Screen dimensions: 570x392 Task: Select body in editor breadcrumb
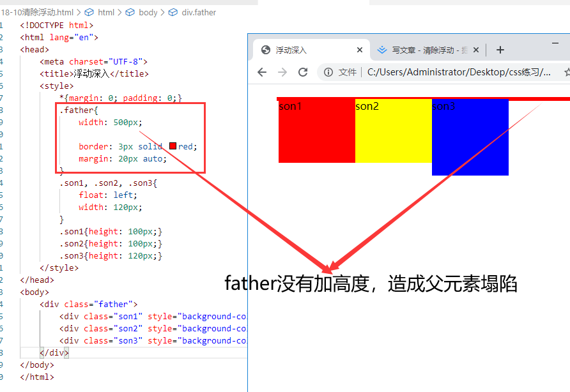(x=148, y=12)
